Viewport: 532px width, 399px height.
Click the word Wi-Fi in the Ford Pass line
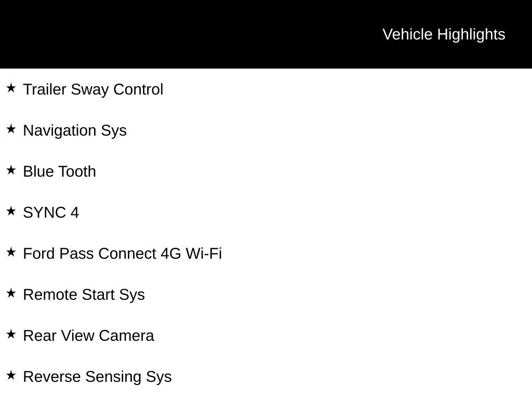point(204,254)
